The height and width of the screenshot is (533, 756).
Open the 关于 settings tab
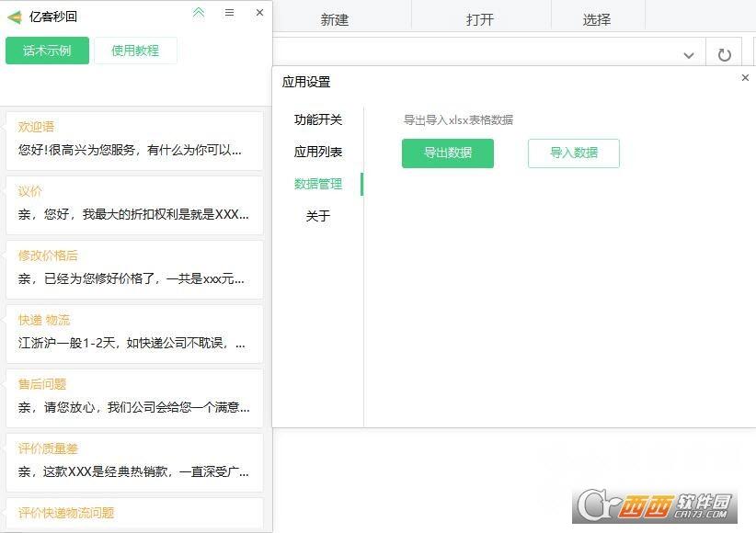[318, 216]
